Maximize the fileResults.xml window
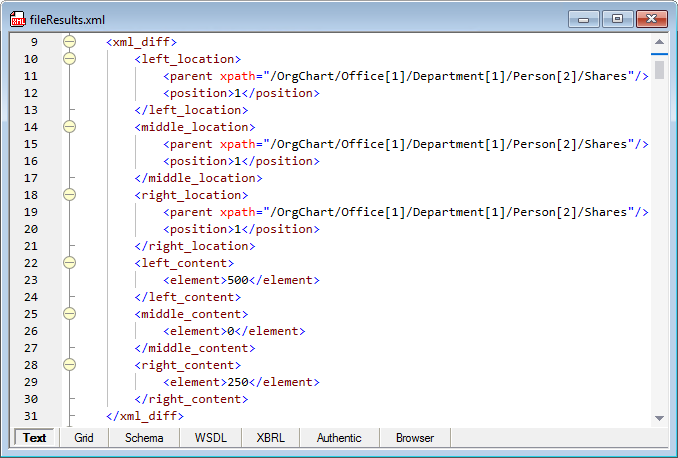The width and height of the screenshot is (678, 458). click(x=617, y=19)
